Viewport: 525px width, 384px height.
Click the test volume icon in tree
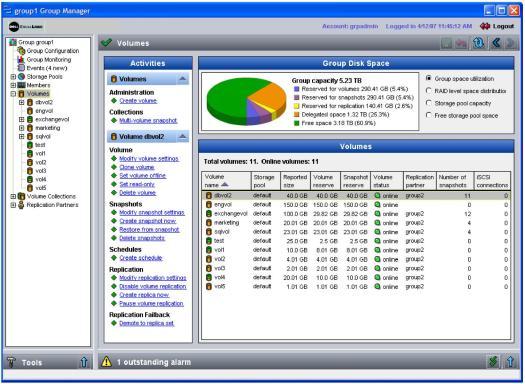pyautogui.click(x=30, y=145)
